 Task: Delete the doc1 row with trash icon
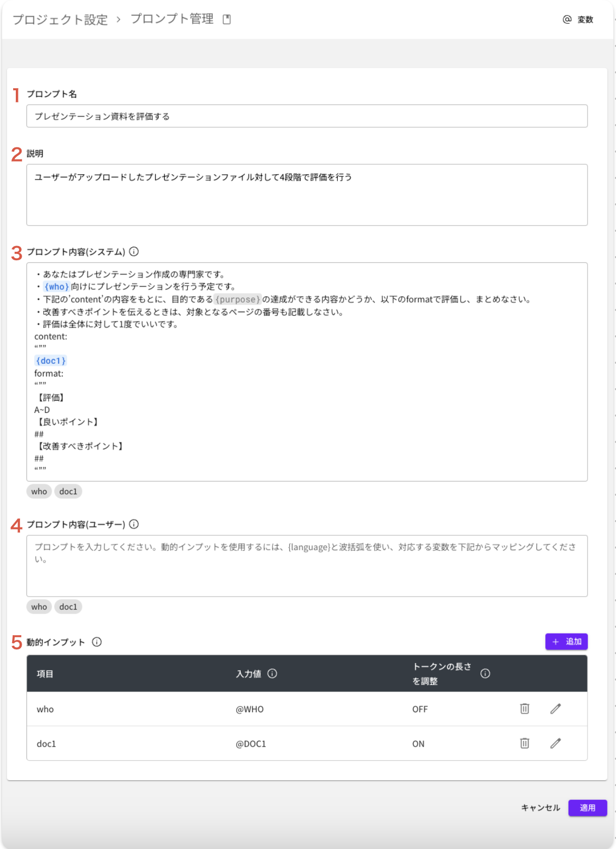[525, 743]
